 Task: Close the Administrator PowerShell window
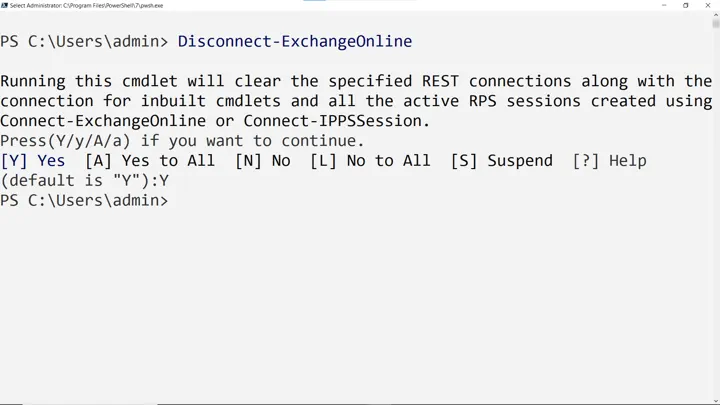(708, 6)
